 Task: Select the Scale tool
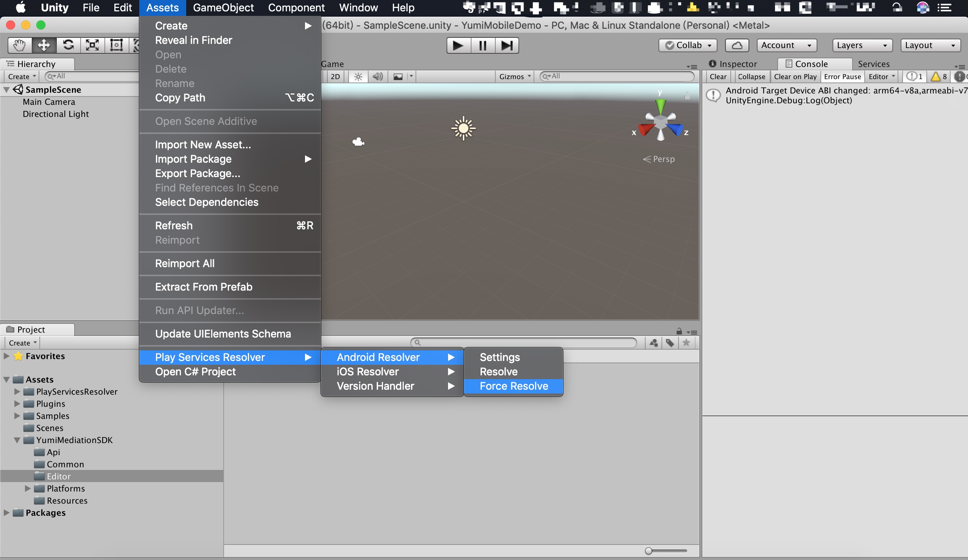coord(92,45)
